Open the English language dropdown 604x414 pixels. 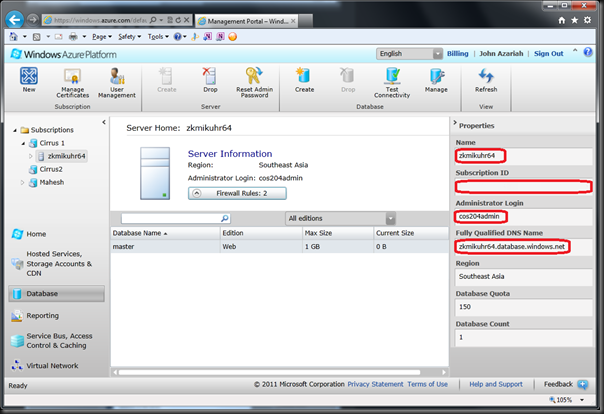click(409, 54)
